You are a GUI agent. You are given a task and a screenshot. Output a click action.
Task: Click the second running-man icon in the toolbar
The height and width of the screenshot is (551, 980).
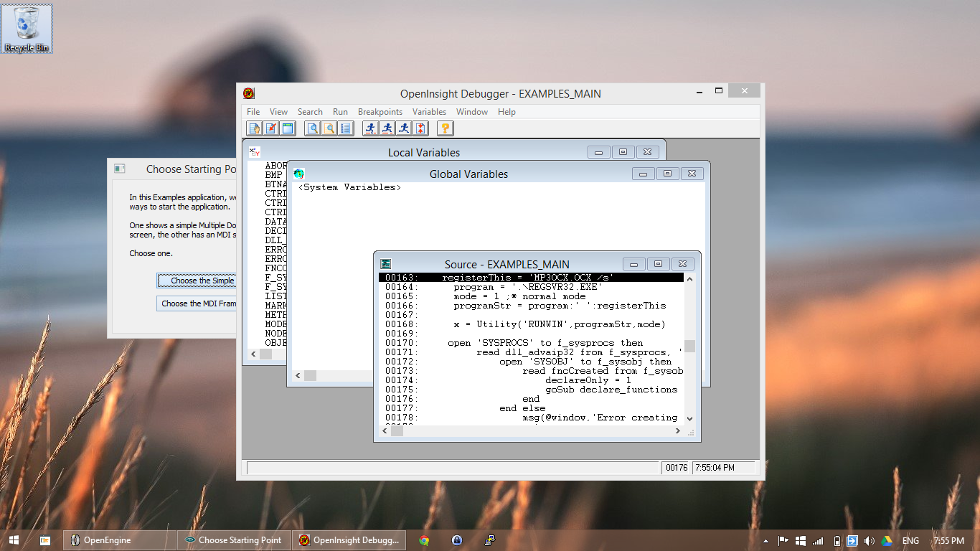click(387, 128)
